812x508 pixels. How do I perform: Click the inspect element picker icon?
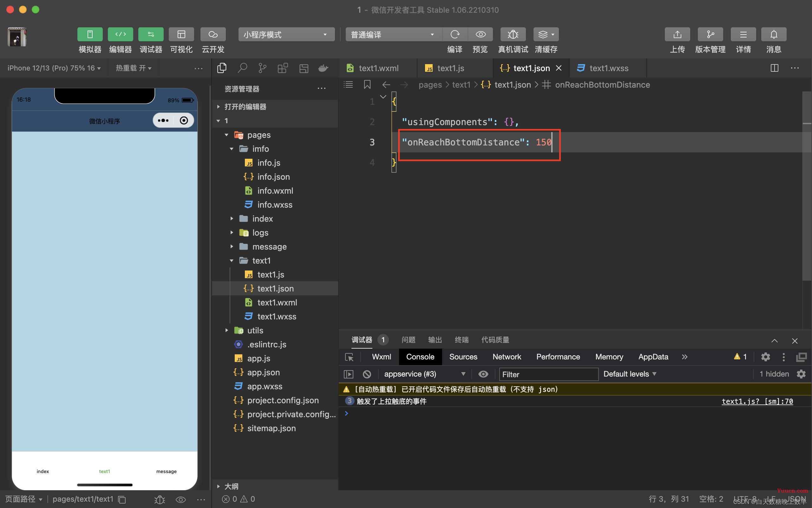[x=349, y=357]
